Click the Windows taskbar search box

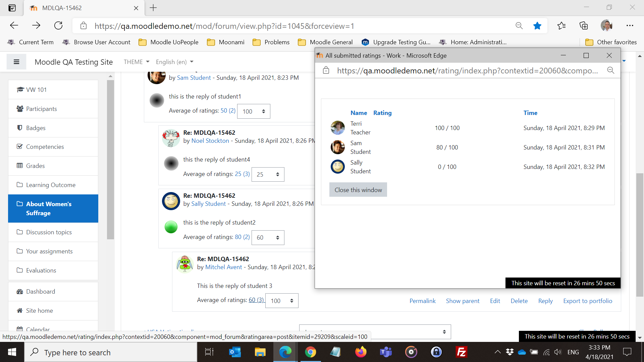[111, 352]
